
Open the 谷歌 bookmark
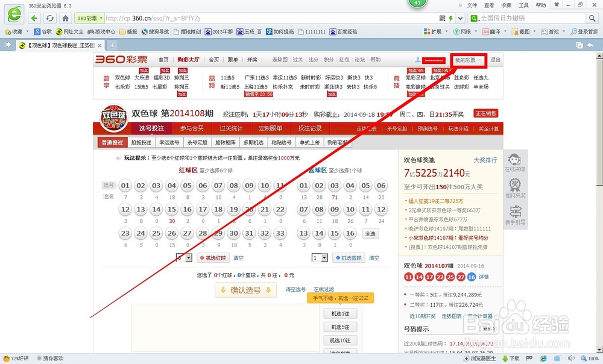(43, 31)
